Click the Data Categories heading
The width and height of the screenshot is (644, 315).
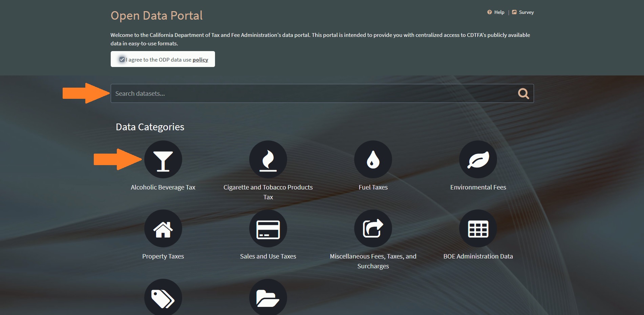coord(150,127)
